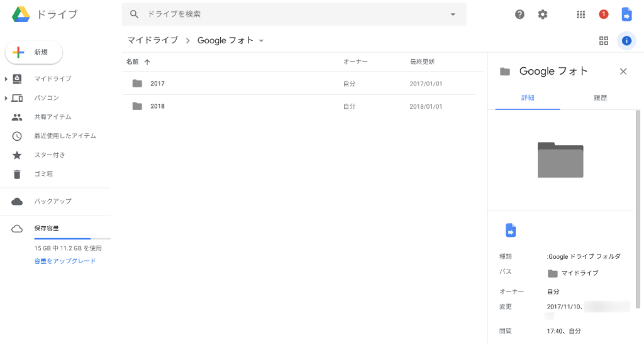Viewport: 644px width, 343px height.
Task: Open the Google フォト breadcrumb dropdown
Action: coord(261,41)
